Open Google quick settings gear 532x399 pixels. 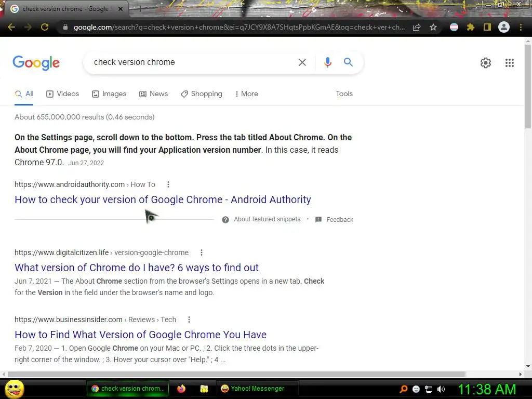click(x=486, y=63)
